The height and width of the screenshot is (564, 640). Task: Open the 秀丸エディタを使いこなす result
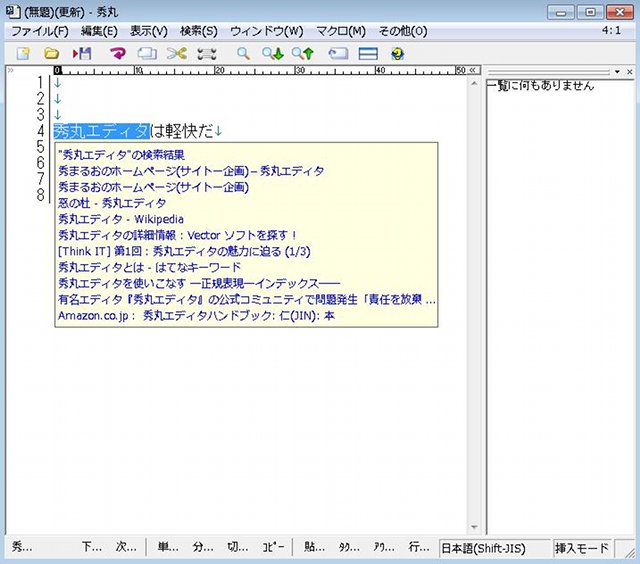click(x=199, y=283)
